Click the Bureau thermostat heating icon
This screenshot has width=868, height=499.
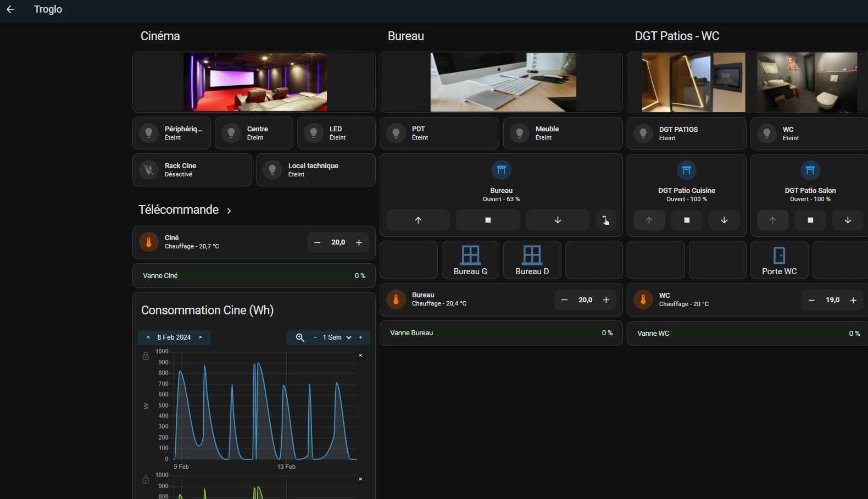[396, 300]
